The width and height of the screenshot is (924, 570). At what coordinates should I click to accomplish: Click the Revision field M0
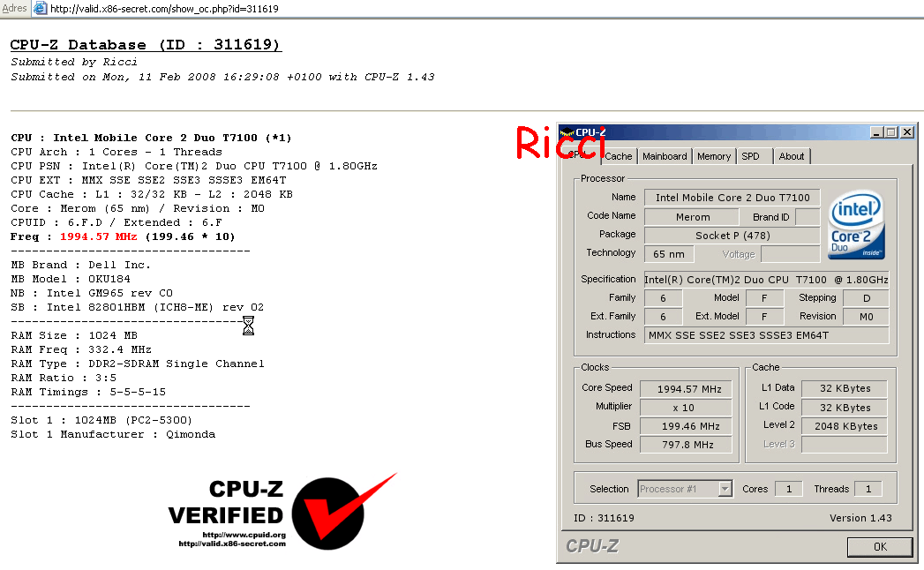[867, 317]
